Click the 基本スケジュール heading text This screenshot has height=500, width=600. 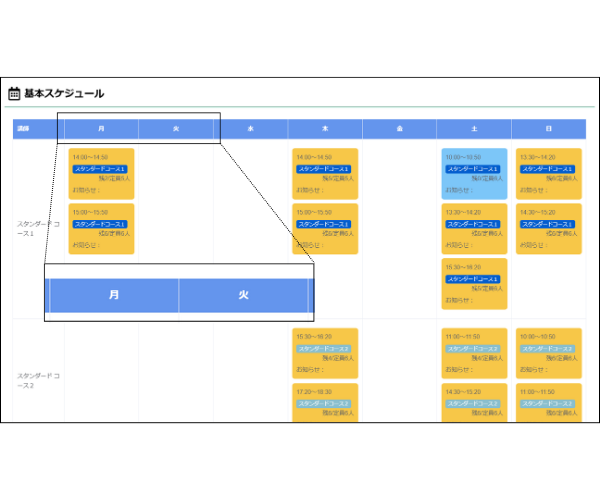pos(64,94)
